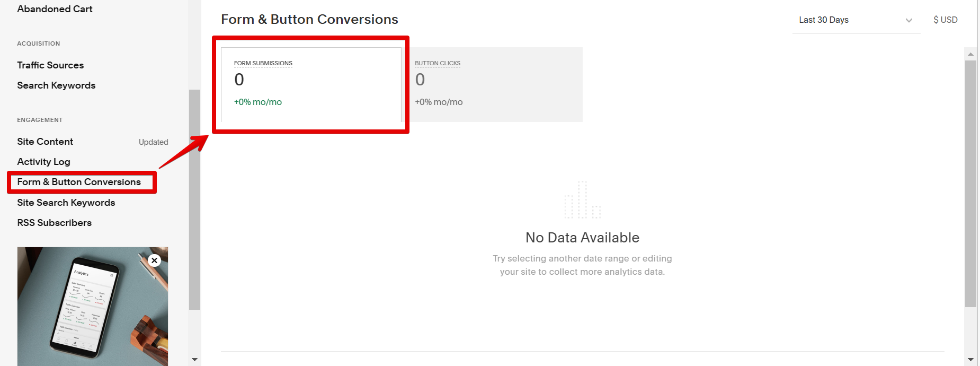Open Site Search Keywords
Viewport: 980px width, 366px height.
66,203
